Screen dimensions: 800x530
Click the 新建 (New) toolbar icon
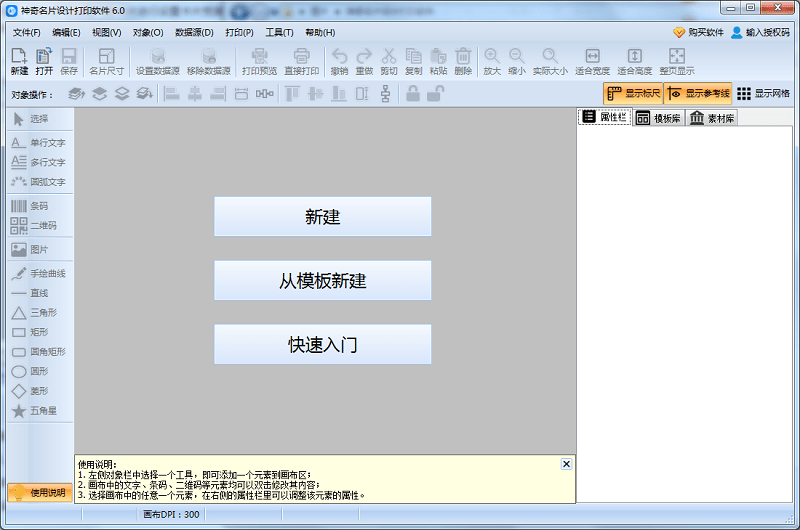pyautogui.click(x=19, y=61)
